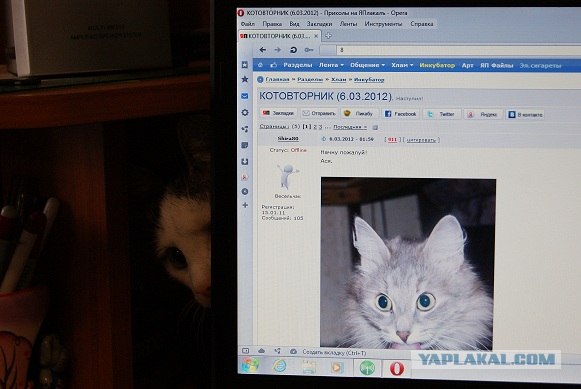Image resolution: width=581 pixels, height=389 pixels.
Task: Open the Арт site section
Action: [468, 65]
